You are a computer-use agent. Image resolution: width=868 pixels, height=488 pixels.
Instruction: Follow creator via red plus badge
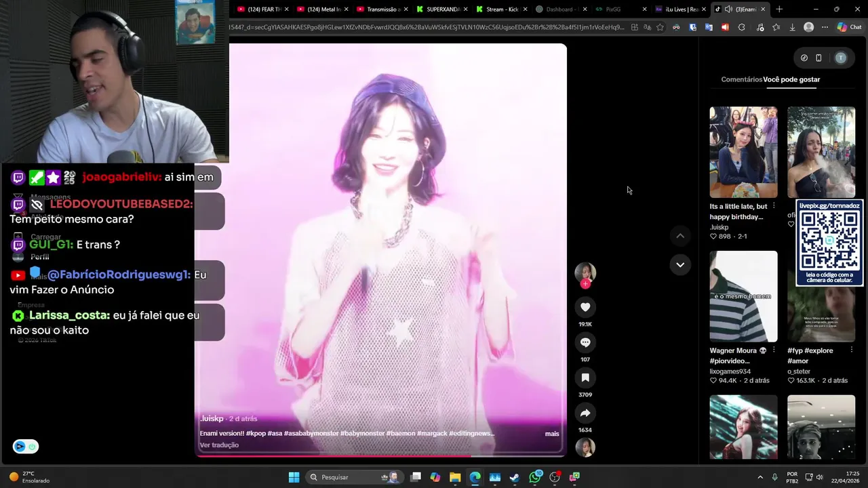[x=585, y=284]
